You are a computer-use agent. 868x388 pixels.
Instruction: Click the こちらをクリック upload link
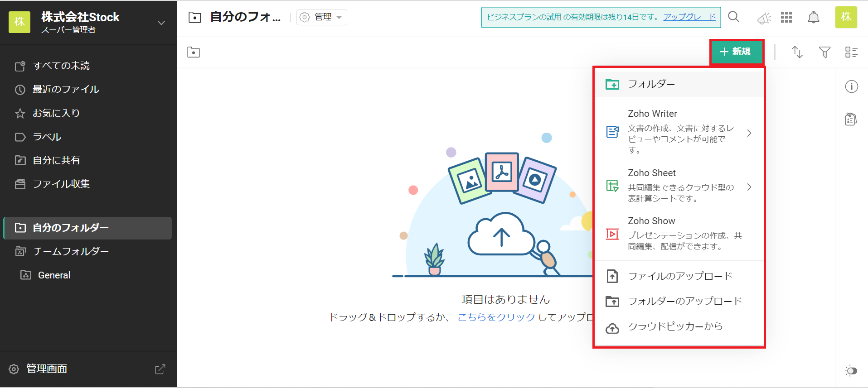496,317
